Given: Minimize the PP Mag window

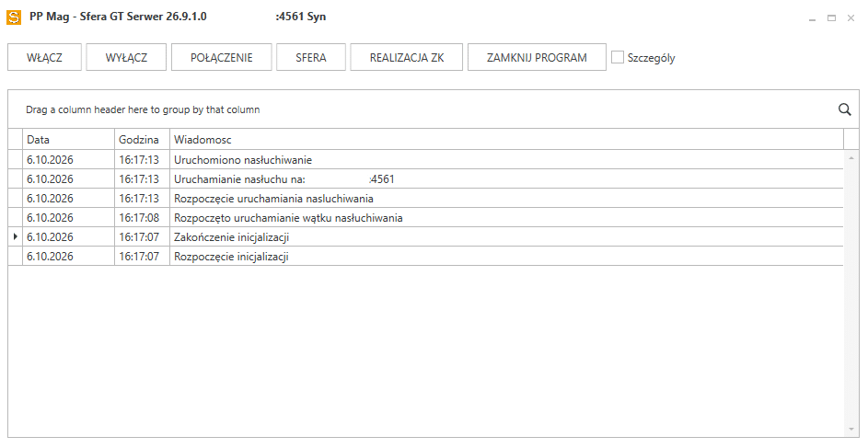Looking at the screenshot, I should (812, 18).
